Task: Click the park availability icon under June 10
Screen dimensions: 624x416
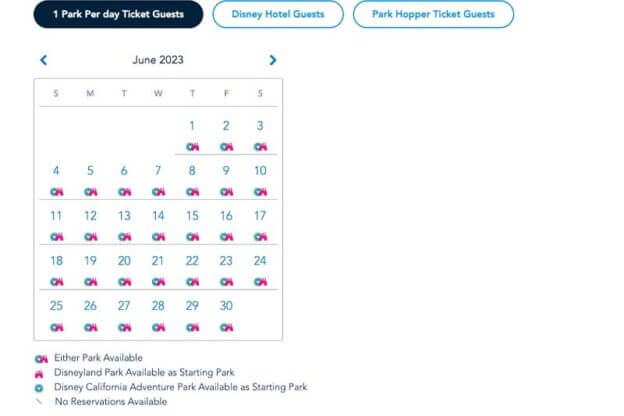Action: pos(260,192)
